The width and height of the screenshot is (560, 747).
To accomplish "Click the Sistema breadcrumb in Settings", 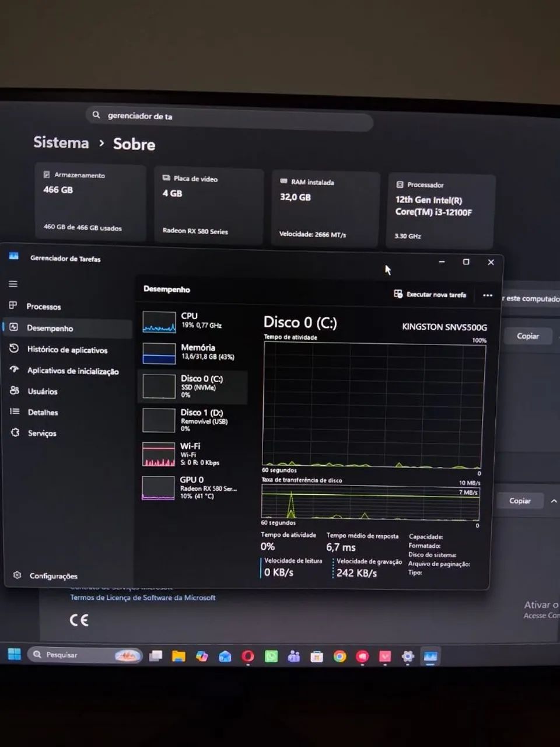I will [x=61, y=142].
